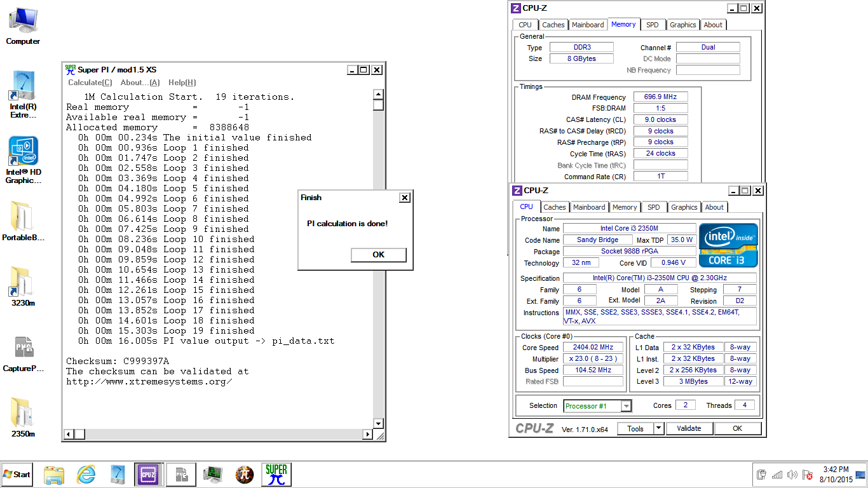The image size is (868, 488).
Task: Click the power plug tray icon
Action: tap(762, 475)
